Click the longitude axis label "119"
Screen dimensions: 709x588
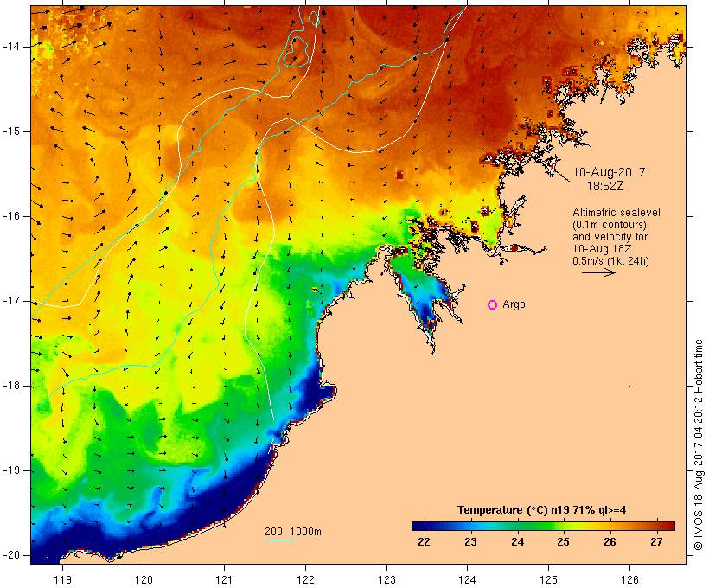pyautogui.click(x=62, y=579)
